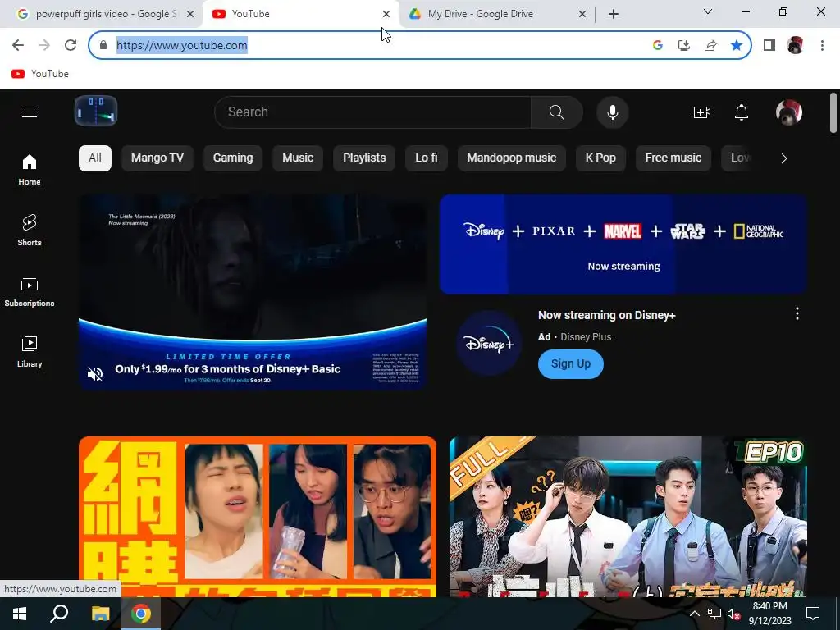Open the orange Chinese-text video thumbnail
The width and height of the screenshot is (840, 630).
point(257,517)
